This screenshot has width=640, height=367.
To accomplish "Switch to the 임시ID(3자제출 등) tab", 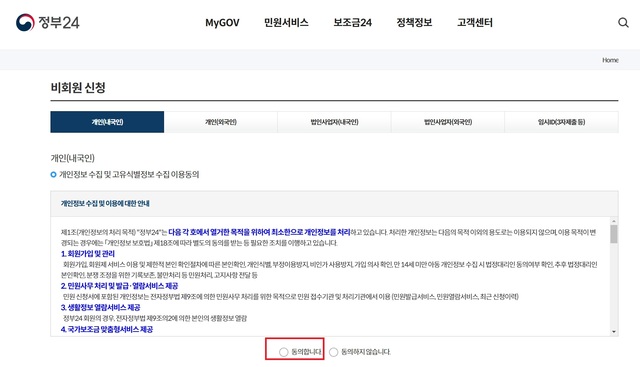I will [x=562, y=122].
